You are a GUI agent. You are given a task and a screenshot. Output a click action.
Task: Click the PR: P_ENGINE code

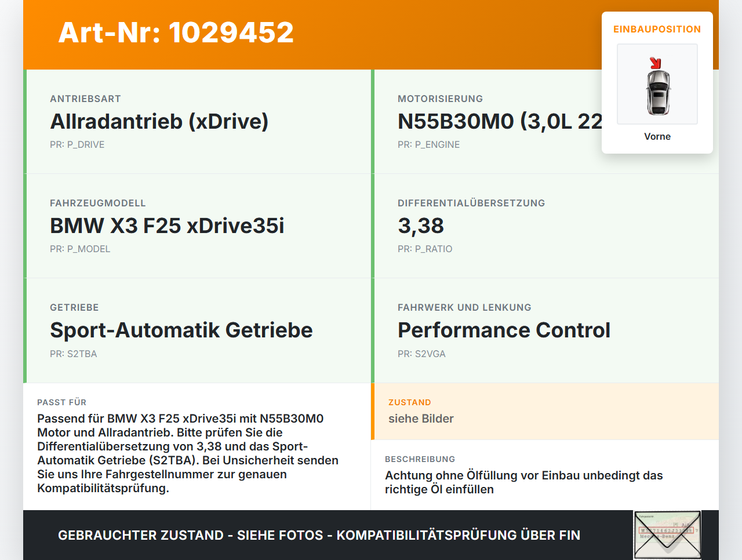pos(428,144)
